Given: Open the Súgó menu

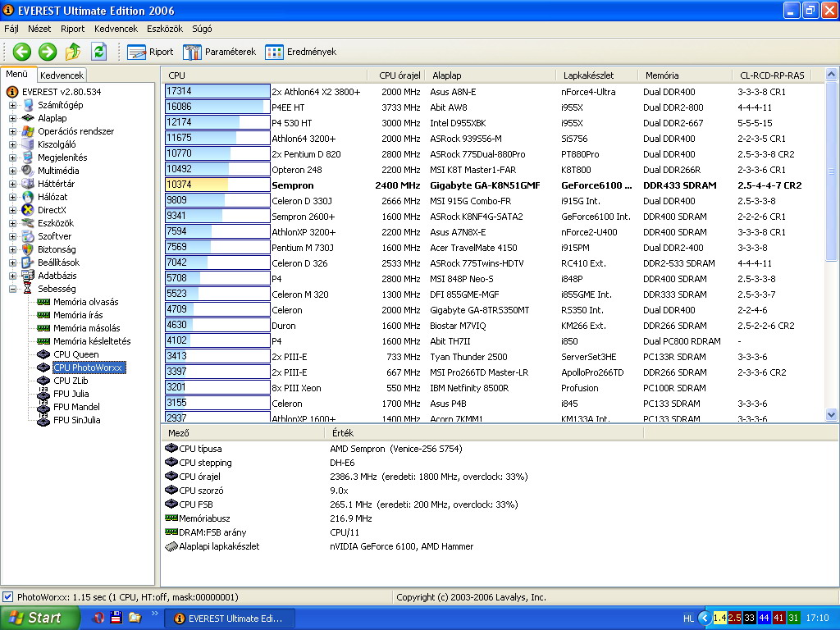Looking at the screenshot, I should click(202, 29).
